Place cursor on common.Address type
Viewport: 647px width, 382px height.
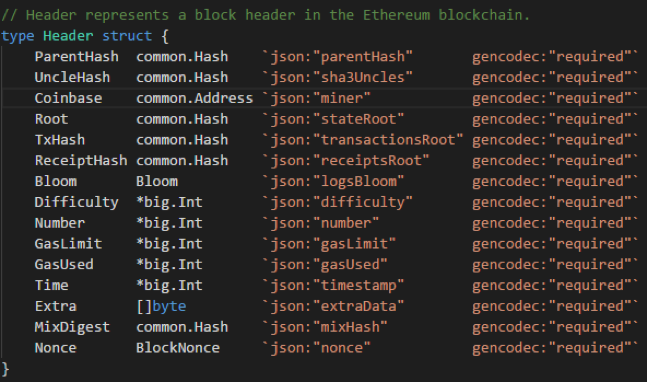(194, 98)
